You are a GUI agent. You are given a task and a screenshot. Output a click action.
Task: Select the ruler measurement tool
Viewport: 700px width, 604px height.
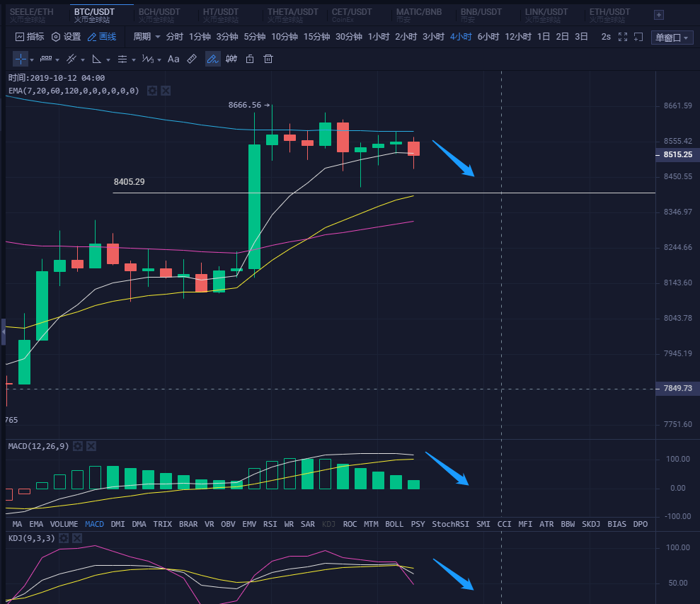pos(192,59)
